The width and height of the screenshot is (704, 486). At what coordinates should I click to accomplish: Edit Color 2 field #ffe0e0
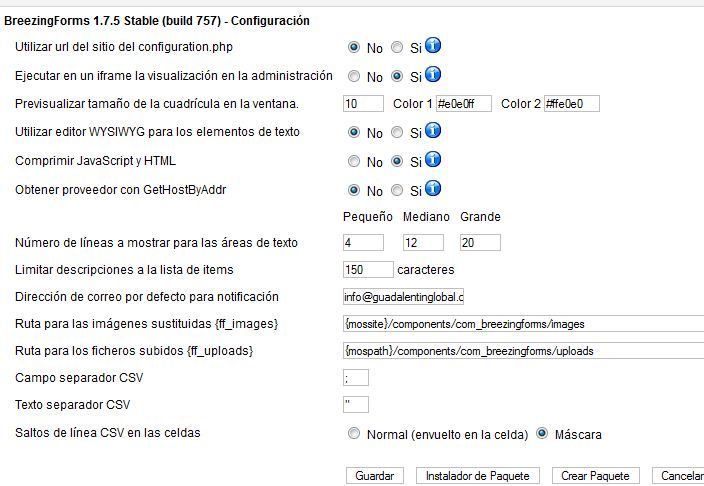(x=572, y=104)
